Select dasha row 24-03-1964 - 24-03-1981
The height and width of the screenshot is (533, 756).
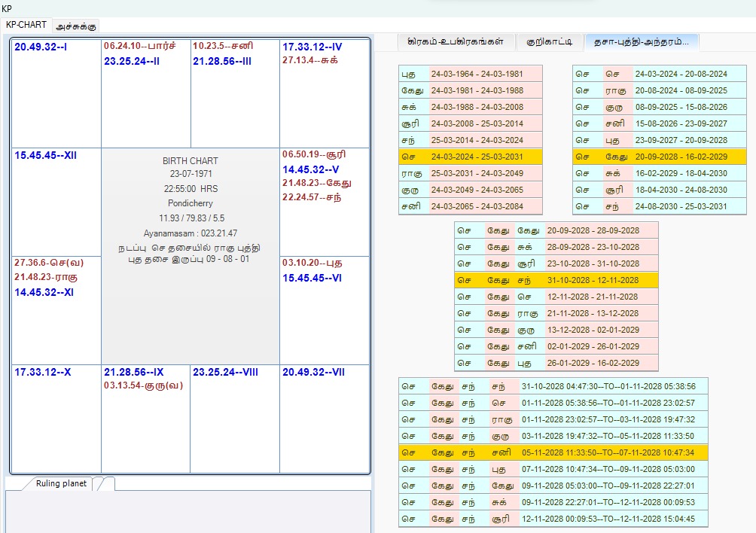coord(471,74)
